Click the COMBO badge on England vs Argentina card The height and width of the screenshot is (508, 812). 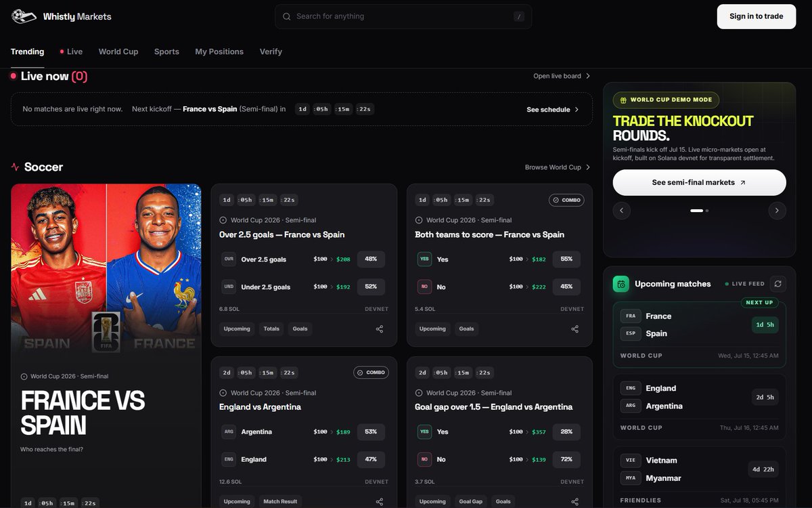point(371,373)
